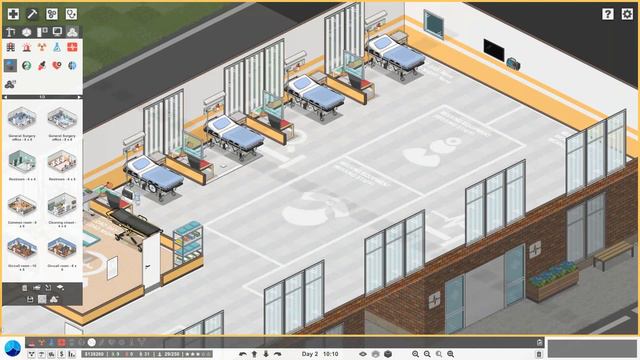Click the rotate view right arrow
The width and height of the screenshot is (640, 360).
278,354
